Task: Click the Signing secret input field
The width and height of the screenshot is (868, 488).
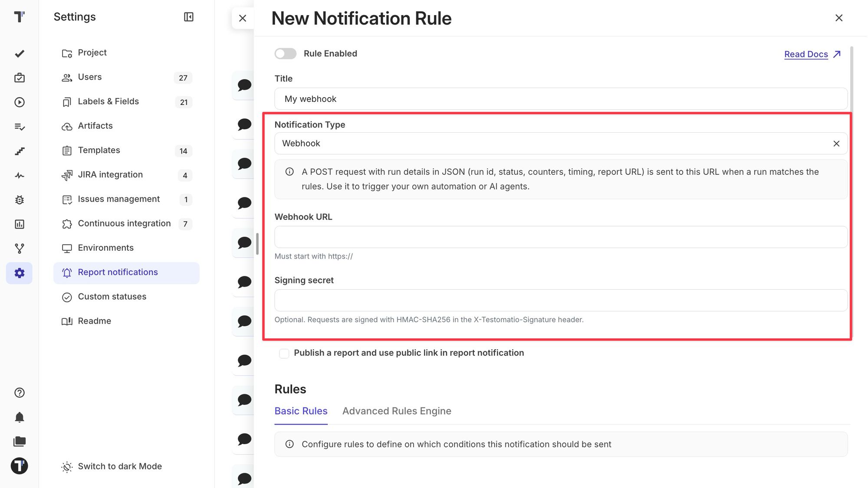Action: click(561, 300)
